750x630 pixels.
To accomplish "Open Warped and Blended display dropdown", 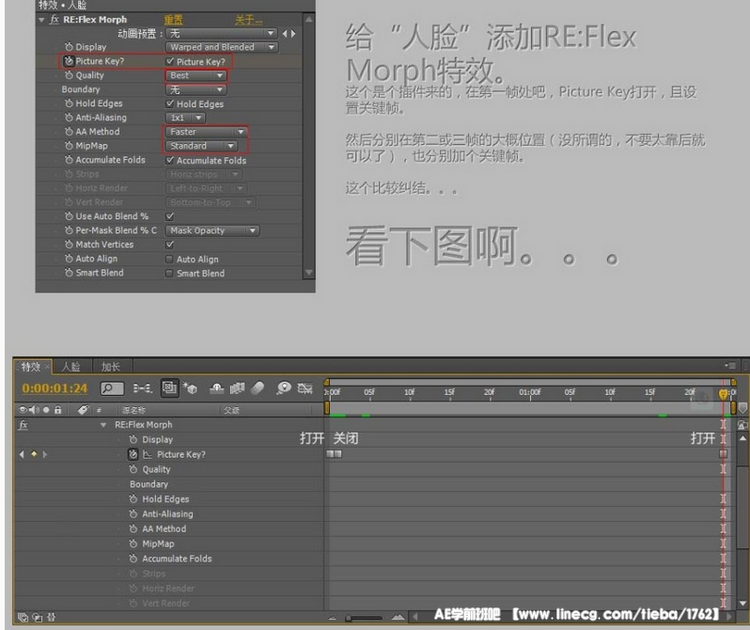I will click(x=221, y=47).
